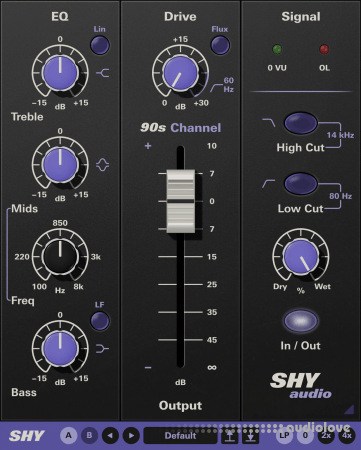Toggle the LF button above Bass
The width and height of the screenshot is (361, 450).
[x=100, y=321]
